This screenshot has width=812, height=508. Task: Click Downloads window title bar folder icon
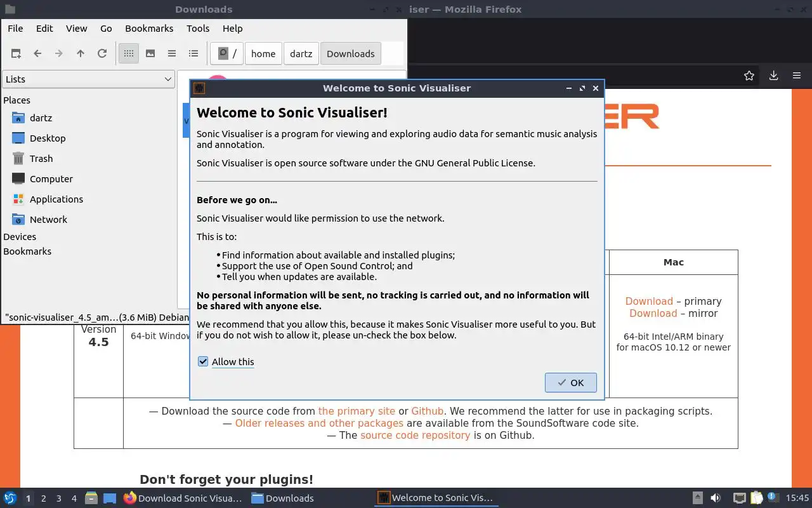pyautogui.click(x=10, y=10)
